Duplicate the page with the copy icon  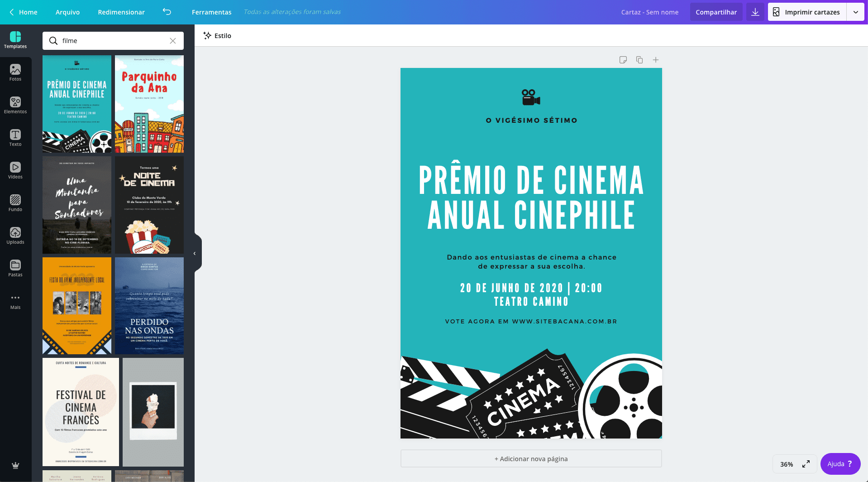(x=639, y=59)
